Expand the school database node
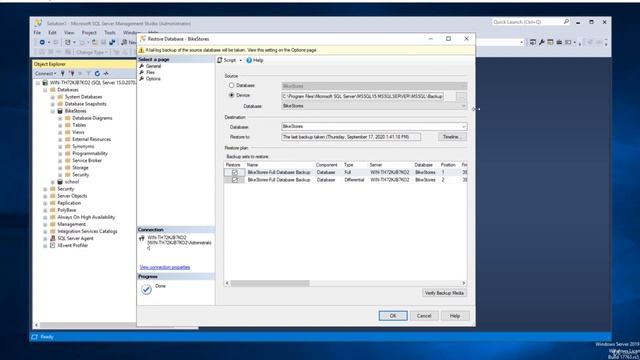 (53, 182)
